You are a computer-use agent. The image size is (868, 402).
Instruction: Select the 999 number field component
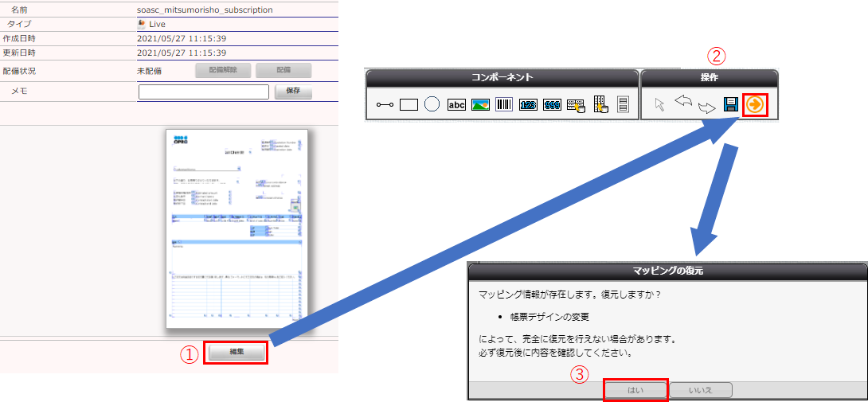pos(552,105)
